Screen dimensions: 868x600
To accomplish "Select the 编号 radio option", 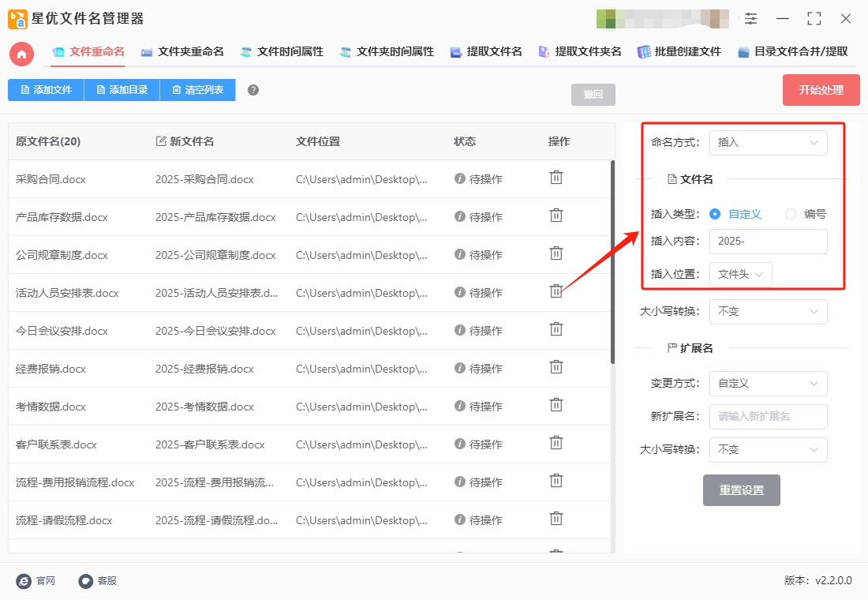I will point(791,214).
